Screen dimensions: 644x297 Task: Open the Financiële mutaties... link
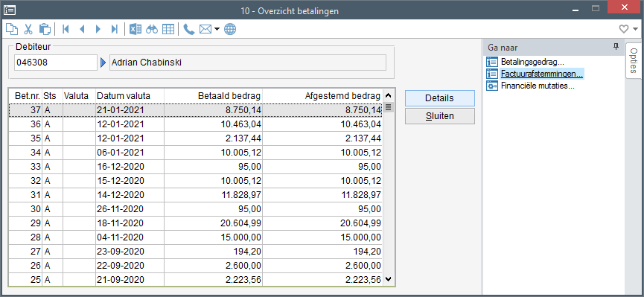[x=538, y=86]
